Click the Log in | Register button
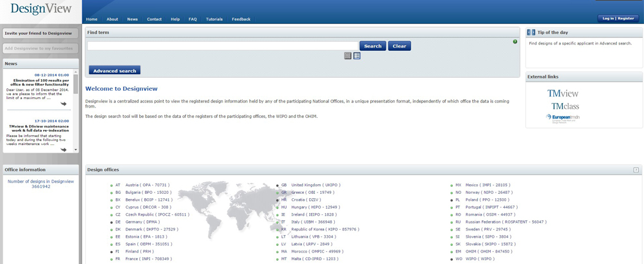 [x=618, y=19]
